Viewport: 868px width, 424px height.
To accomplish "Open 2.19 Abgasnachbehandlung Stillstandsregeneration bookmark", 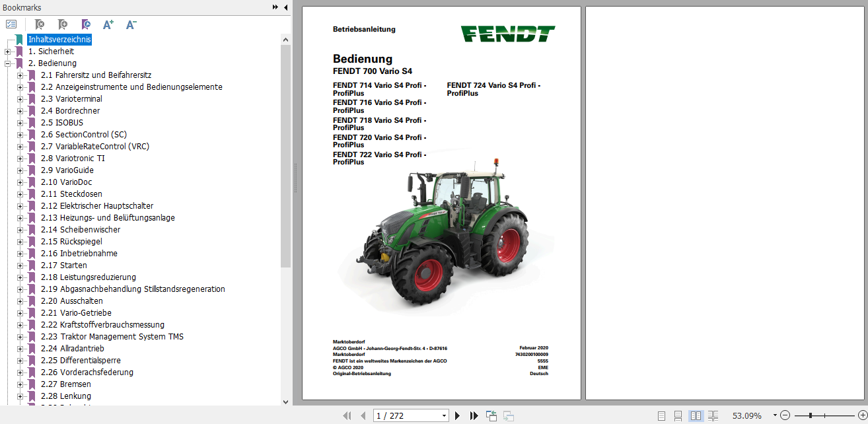I will click(133, 289).
